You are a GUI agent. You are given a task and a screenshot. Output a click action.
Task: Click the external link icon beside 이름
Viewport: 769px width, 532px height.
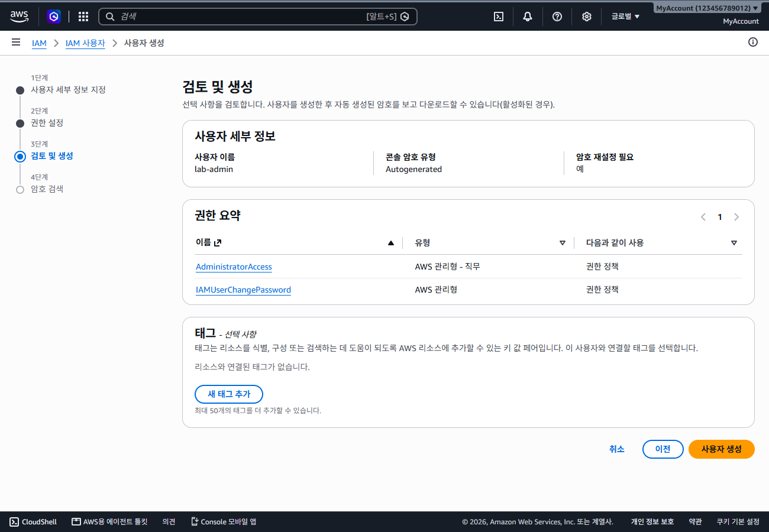(218, 242)
